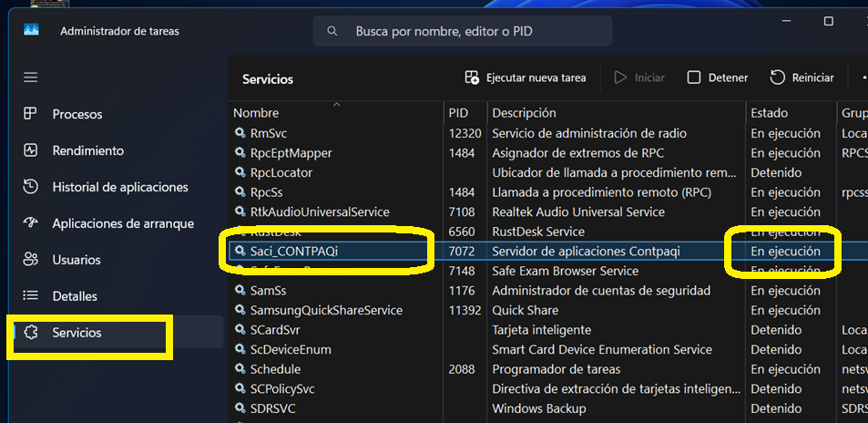The height and width of the screenshot is (423, 868).
Task: Select the SamsungQuickShareService entry
Action: pos(326,310)
